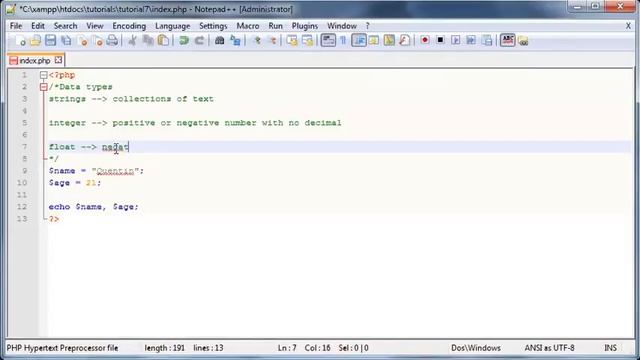Click the Function List toolbar icon
Viewport: 640px width, 360px height.
pos(404,40)
